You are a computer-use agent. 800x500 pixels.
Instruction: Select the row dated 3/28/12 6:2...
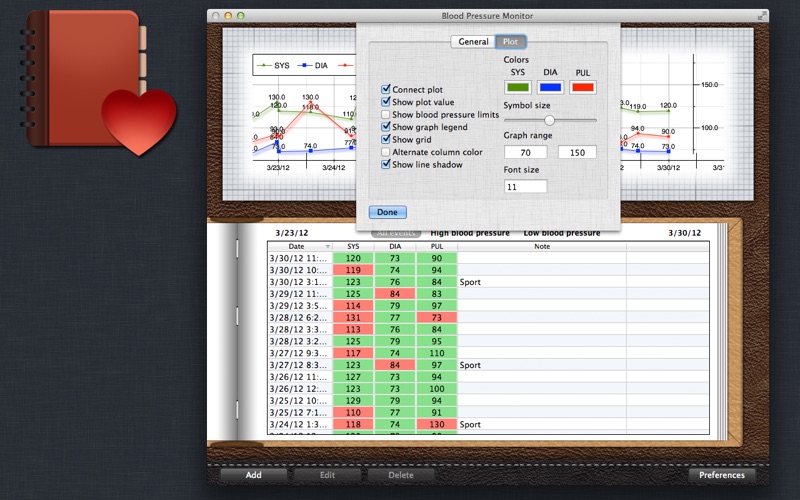(x=488, y=317)
